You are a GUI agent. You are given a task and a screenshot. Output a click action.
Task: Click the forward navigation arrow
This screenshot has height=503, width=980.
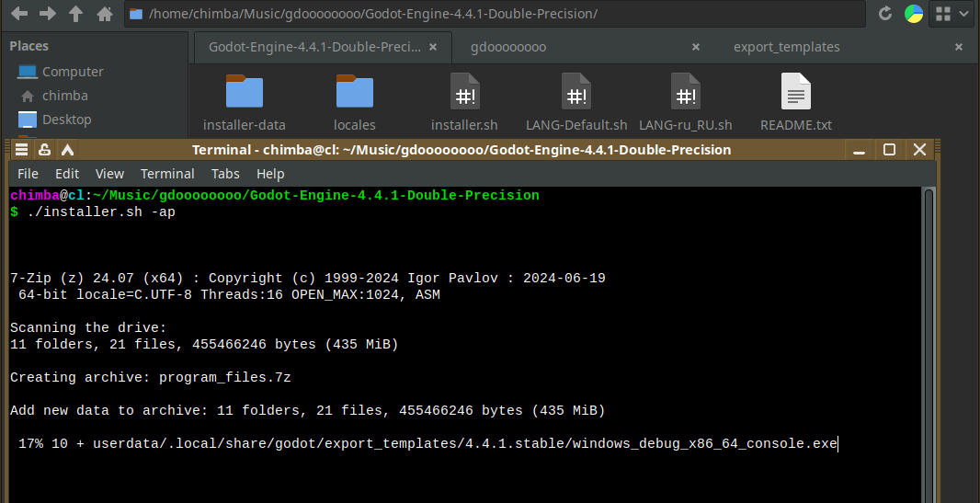[x=48, y=14]
